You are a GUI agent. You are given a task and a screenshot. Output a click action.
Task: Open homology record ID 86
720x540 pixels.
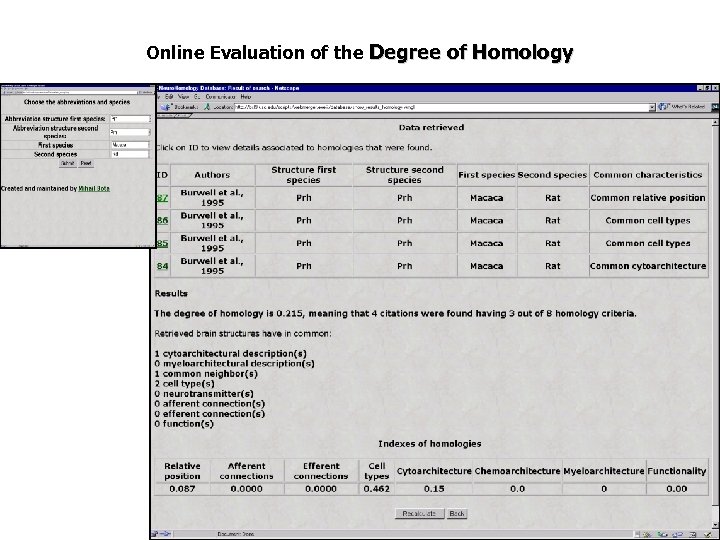(x=162, y=220)
